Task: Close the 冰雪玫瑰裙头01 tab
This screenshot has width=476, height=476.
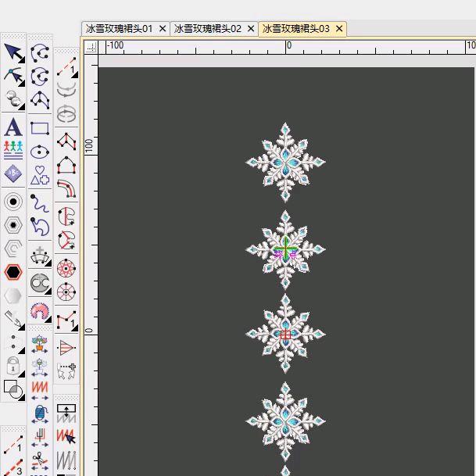Action: (x=163, y=29)
